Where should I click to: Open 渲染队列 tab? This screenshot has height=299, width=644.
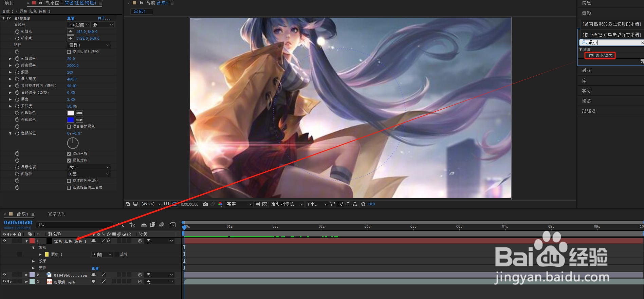[x=56, y=214]
